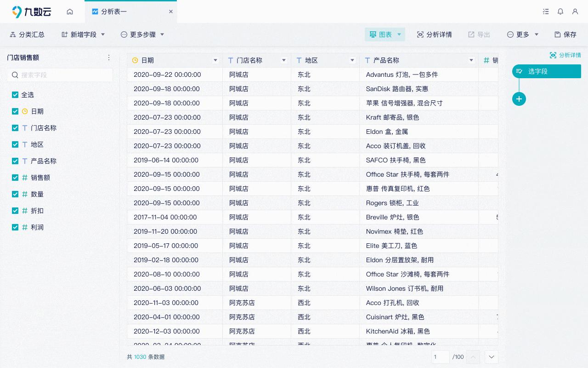
Task: Select cell 'SAFCO 扶手椅, 黑色'
Action: tap(419, 160)
